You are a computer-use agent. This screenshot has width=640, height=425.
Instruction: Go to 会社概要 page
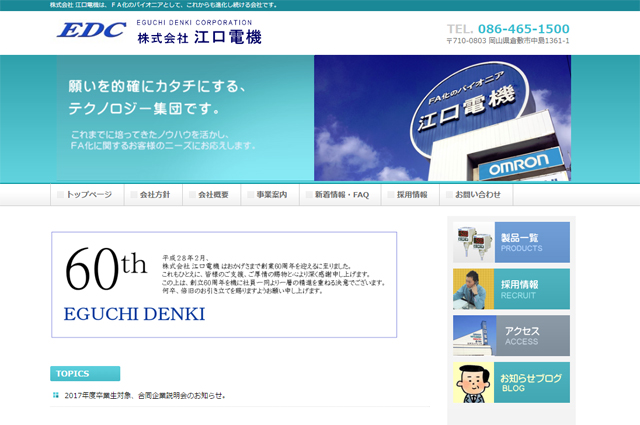[211, 195]
